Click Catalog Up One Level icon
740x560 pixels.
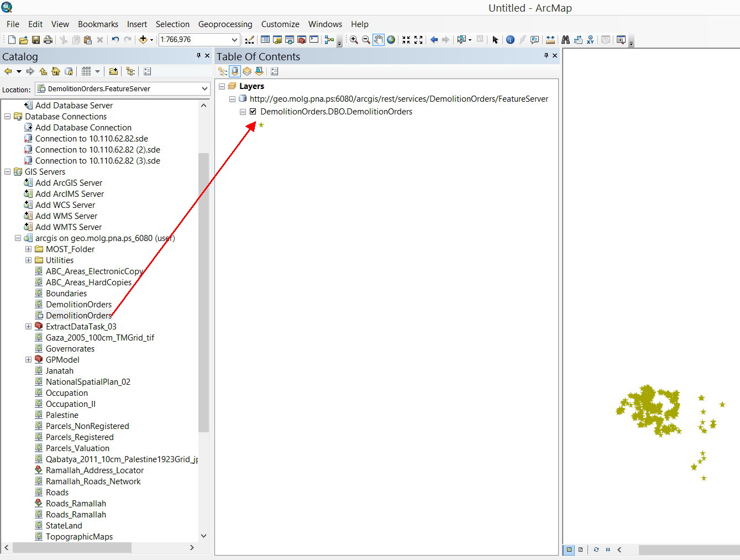click(x=43, y=71)
